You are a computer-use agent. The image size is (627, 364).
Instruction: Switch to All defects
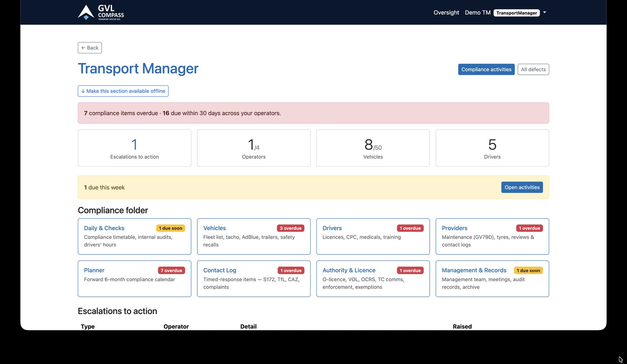[x=533, y=69]
